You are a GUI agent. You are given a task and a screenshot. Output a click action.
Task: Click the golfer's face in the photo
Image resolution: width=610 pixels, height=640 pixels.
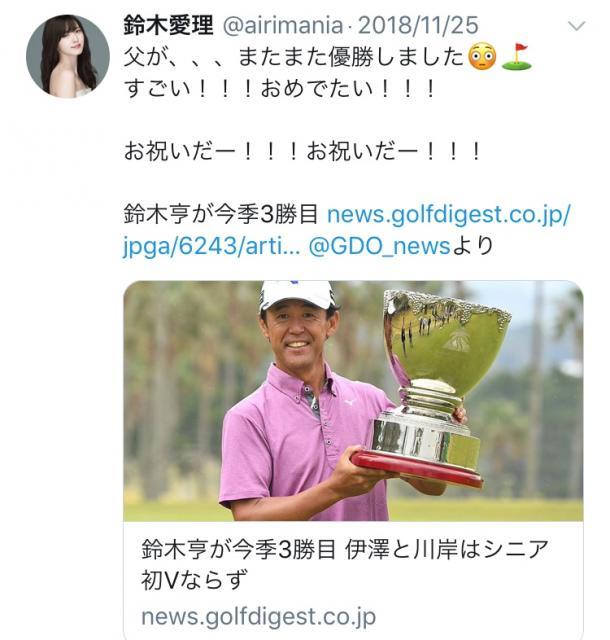pyautogui.click(x=299, y=335)
